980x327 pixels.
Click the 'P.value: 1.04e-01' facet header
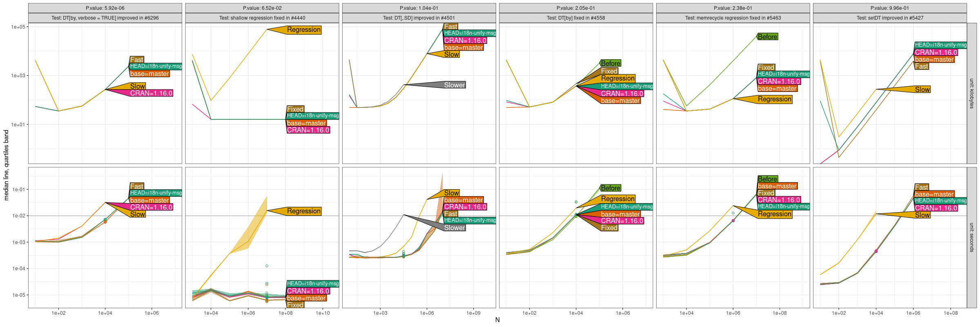(x=419, y=8)
